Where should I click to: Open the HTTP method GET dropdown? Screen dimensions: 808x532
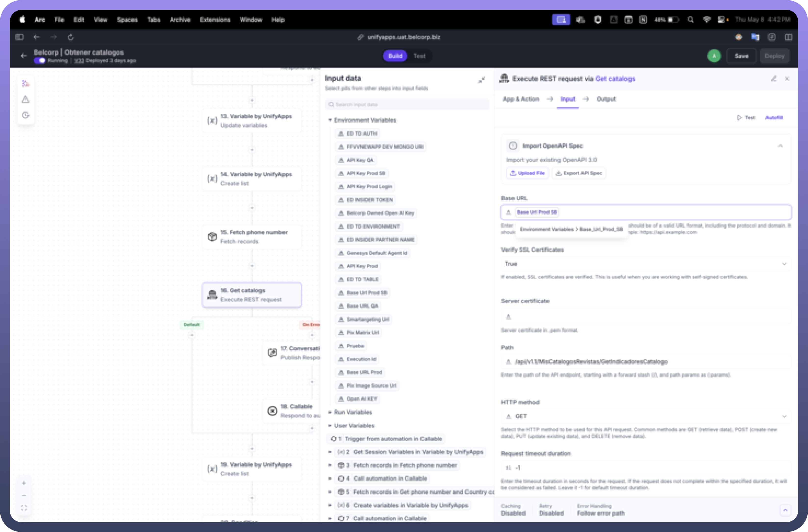tap(645, 416)
